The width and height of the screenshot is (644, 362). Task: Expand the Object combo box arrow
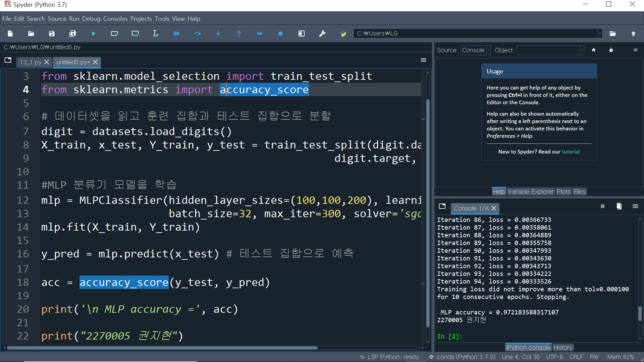tap(582, 50)
